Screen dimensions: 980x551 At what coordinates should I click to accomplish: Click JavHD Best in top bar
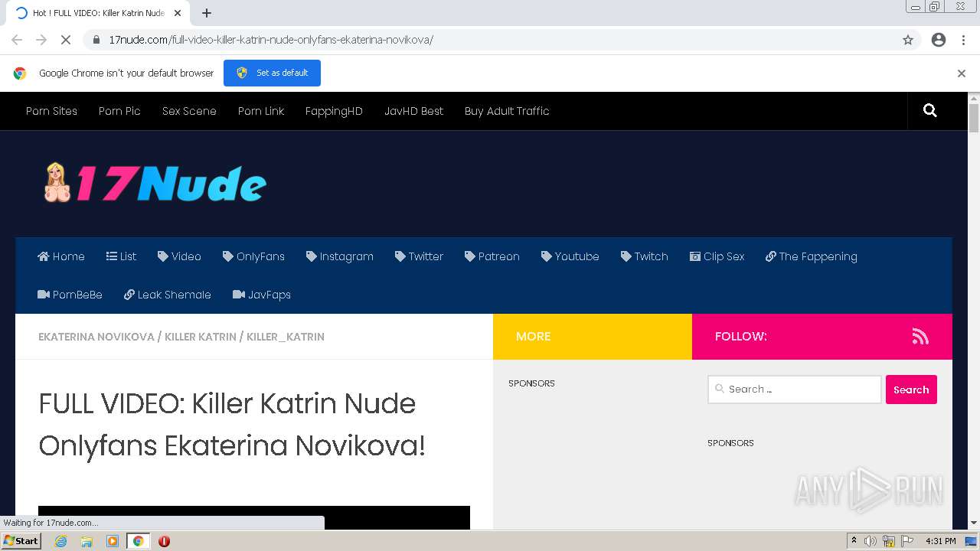click(x=413, y=111)
